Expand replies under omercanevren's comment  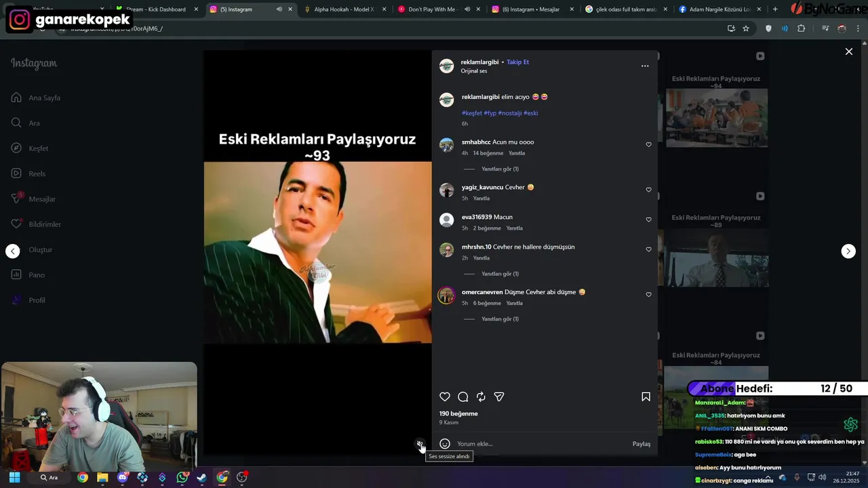500,319
